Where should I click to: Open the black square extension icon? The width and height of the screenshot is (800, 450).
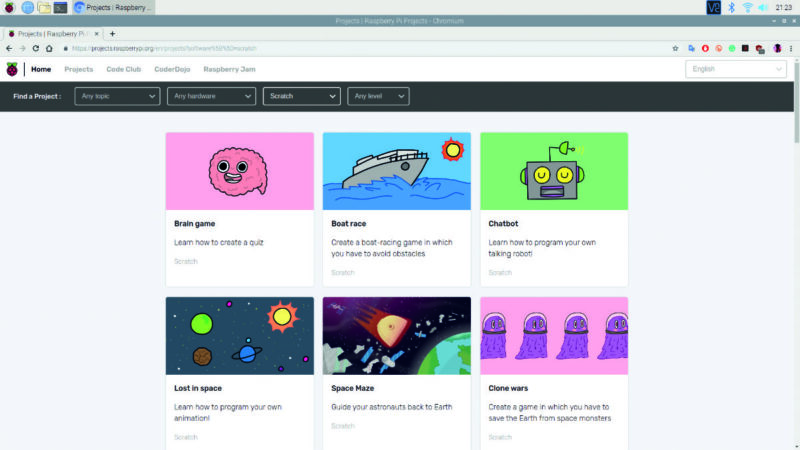745,48
